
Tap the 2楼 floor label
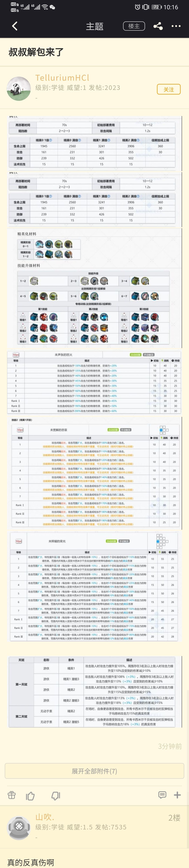point(174,818)
